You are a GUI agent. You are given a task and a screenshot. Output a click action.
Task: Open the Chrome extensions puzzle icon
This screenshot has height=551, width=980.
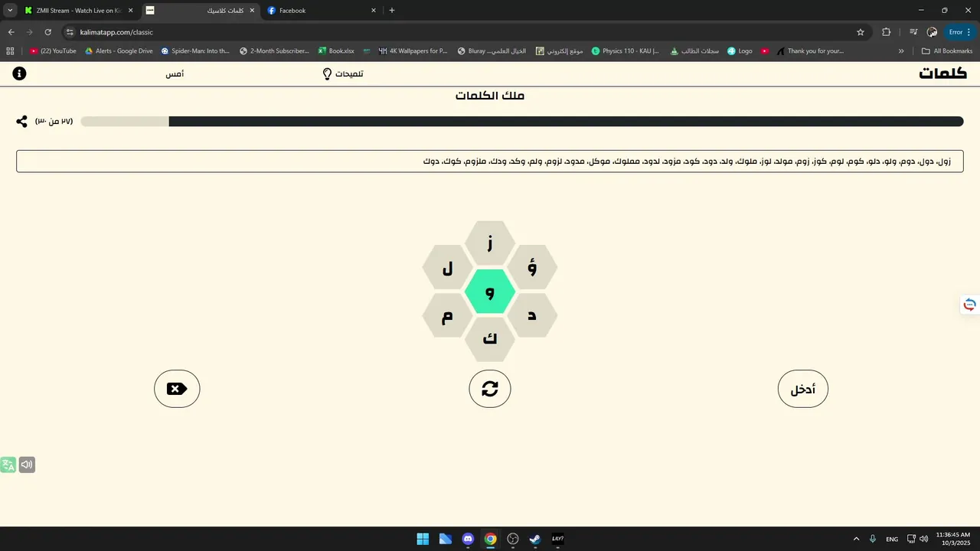[x=887, y=32]
